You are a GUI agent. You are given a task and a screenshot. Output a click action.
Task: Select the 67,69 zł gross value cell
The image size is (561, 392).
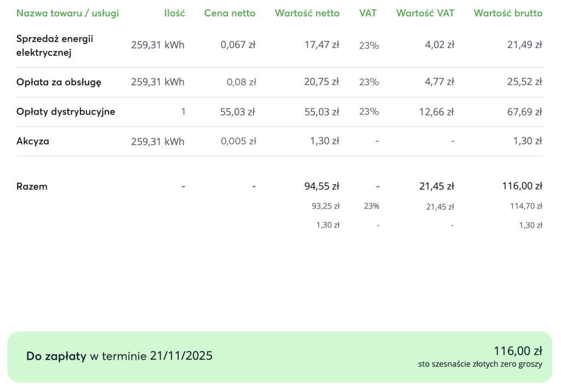point(525,112)
